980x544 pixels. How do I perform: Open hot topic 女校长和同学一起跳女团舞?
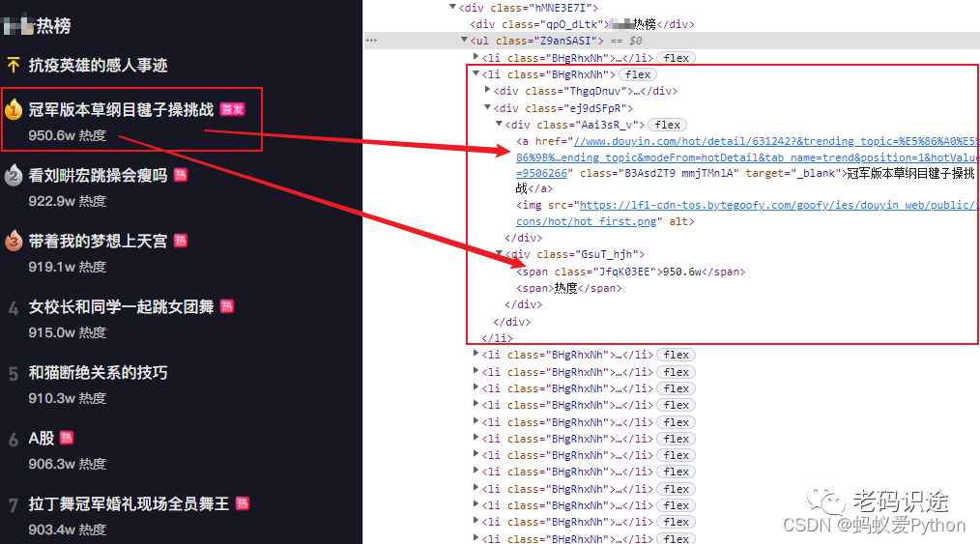pyautogui.click(x=121, y=306)
